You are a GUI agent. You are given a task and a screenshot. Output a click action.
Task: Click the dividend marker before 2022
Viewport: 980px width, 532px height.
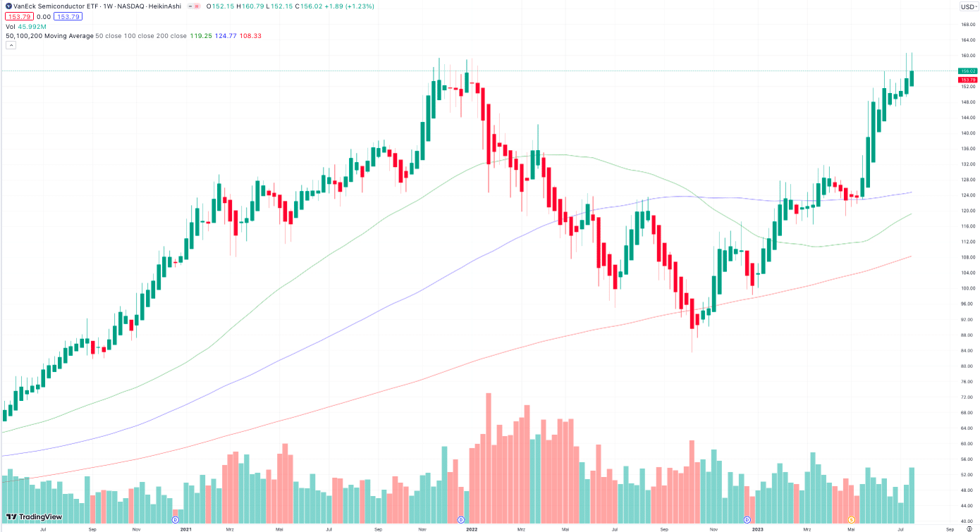[461, 519]
